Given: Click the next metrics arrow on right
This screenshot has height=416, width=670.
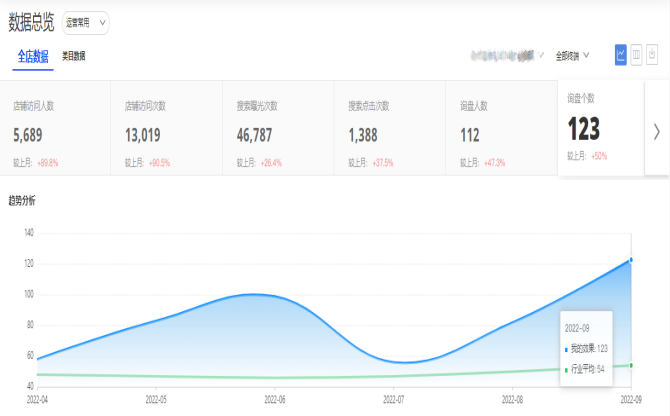Looking at the screenshot, I should pyautogui.click(x=656, y=131).
